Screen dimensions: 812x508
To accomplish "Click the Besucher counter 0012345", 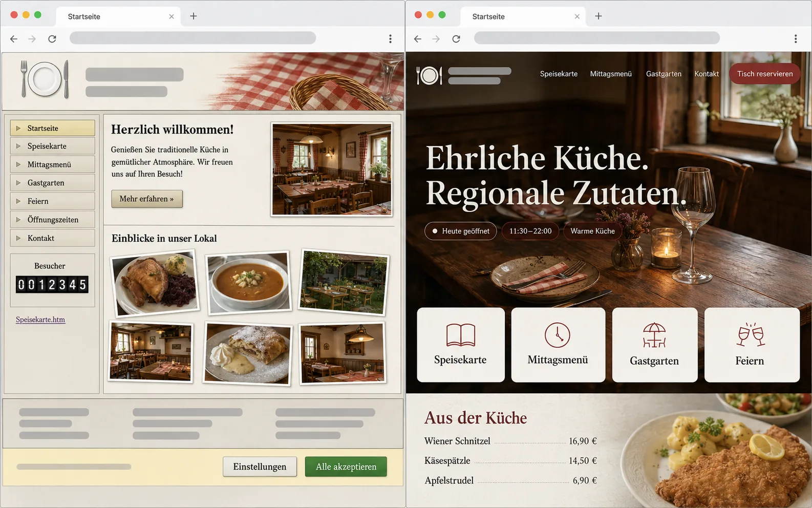I will click(52, 285).
